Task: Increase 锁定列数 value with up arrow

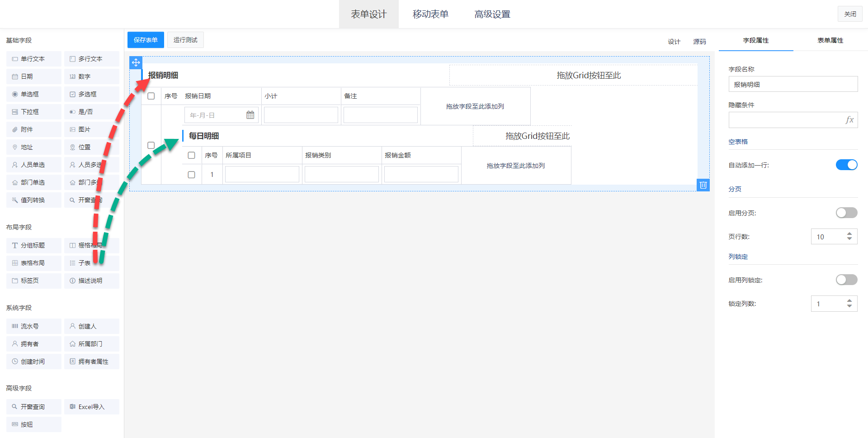Action: point(849,301)
